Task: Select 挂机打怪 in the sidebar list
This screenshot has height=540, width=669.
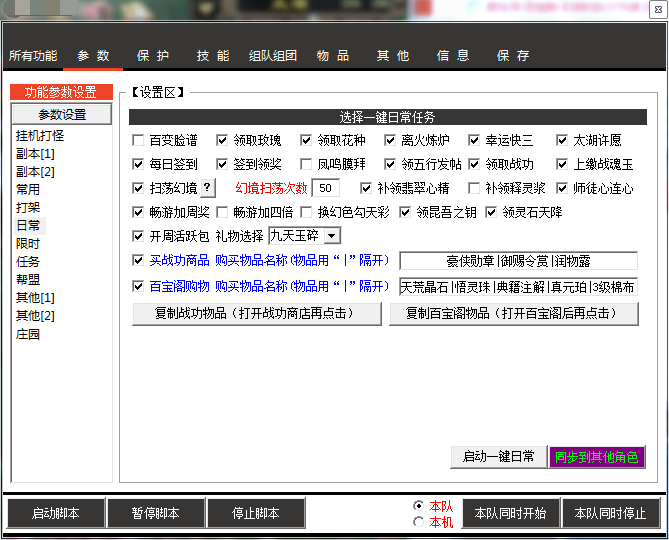Action: click(40, 135)
